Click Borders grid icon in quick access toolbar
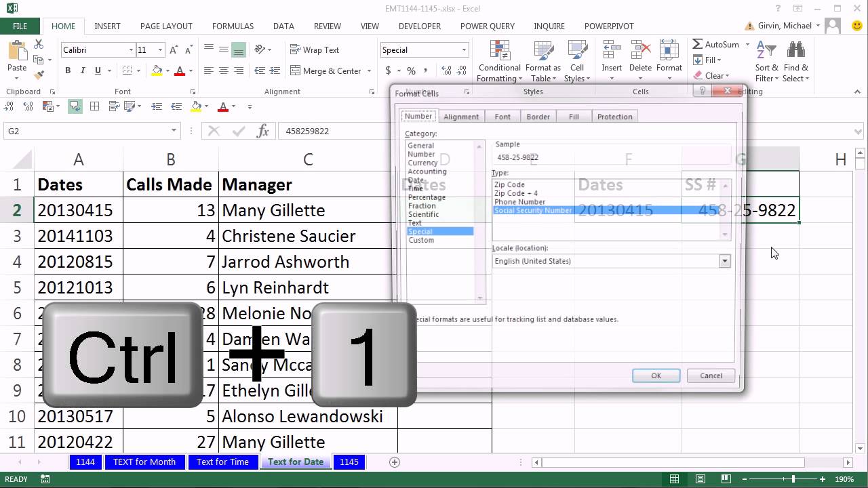The width and height of the screenshot is (868, 488). [x=95, y=106]
